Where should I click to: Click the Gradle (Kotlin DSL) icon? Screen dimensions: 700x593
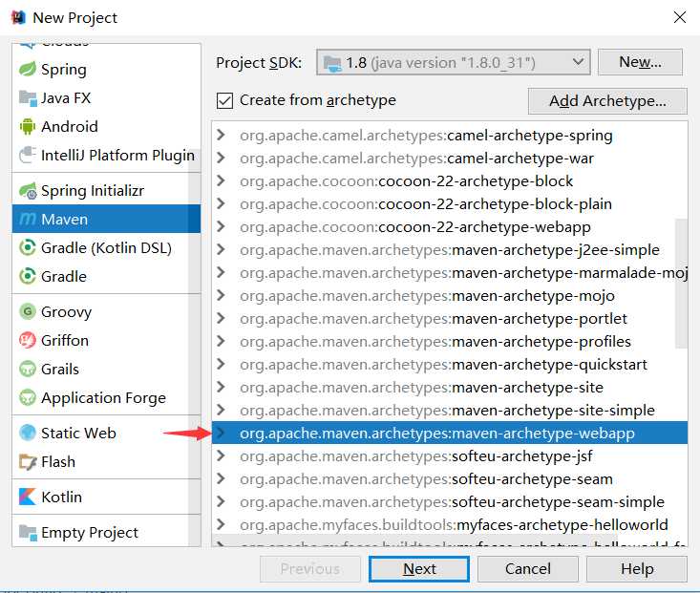click(x=28, y=248)
